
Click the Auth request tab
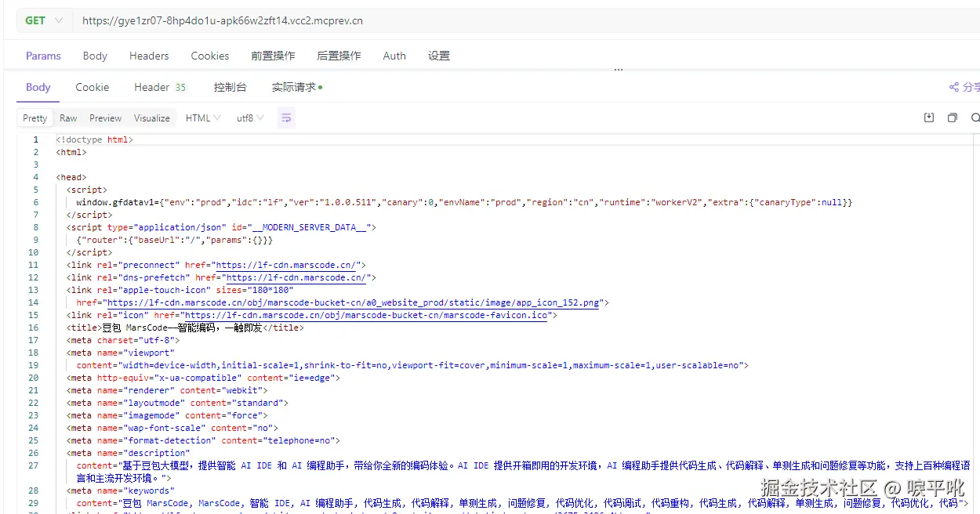394,56
